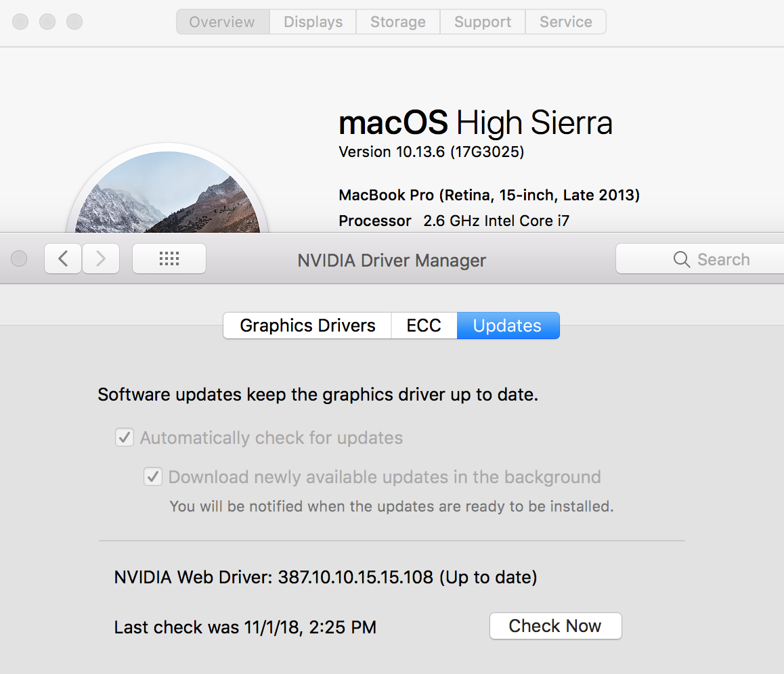784x674 pixels.
Task: Close the About This Mac window
Action: (20, 22)
